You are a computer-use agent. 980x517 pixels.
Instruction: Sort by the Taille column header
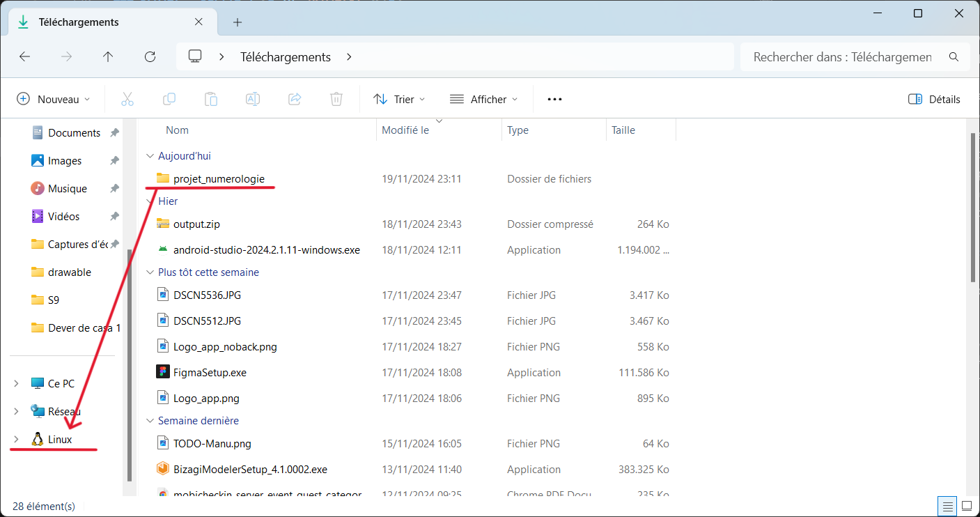coord(641,130)
